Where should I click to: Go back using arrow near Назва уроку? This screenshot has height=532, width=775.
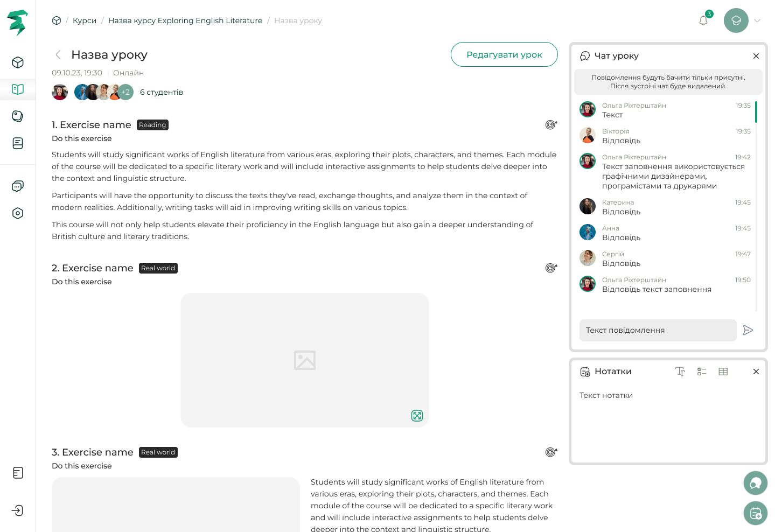[x=58, y=54]
